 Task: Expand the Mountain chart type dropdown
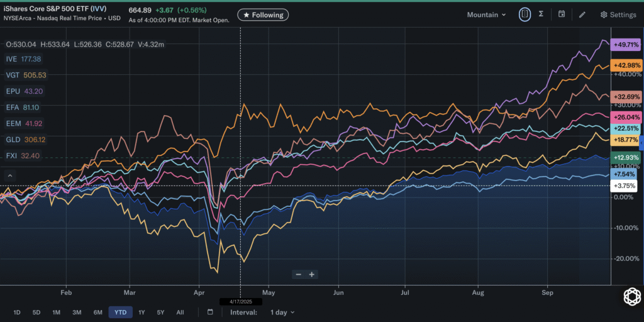tap(486, 14)
